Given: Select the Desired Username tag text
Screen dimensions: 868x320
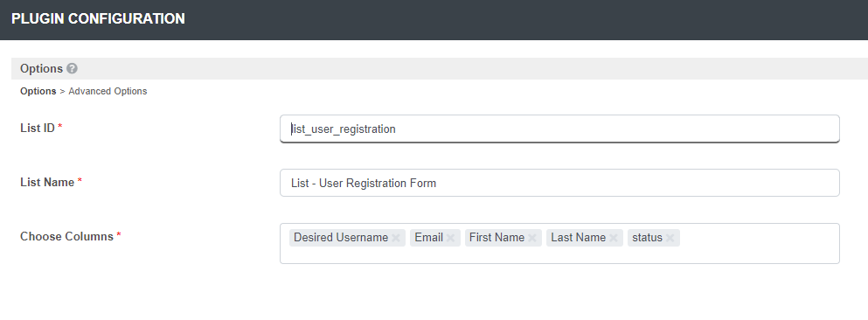Looking at the screenshot, I should tap(340, 238).
